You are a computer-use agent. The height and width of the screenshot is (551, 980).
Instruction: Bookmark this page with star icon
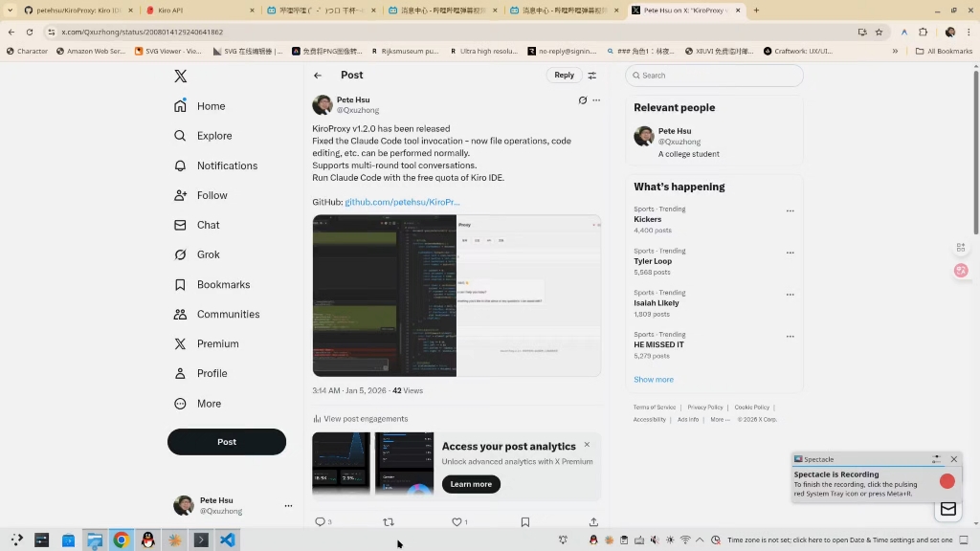coord(879,32)
